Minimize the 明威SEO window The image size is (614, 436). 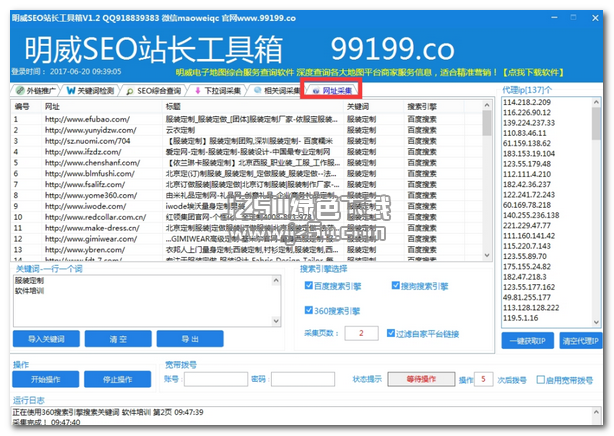554,18
